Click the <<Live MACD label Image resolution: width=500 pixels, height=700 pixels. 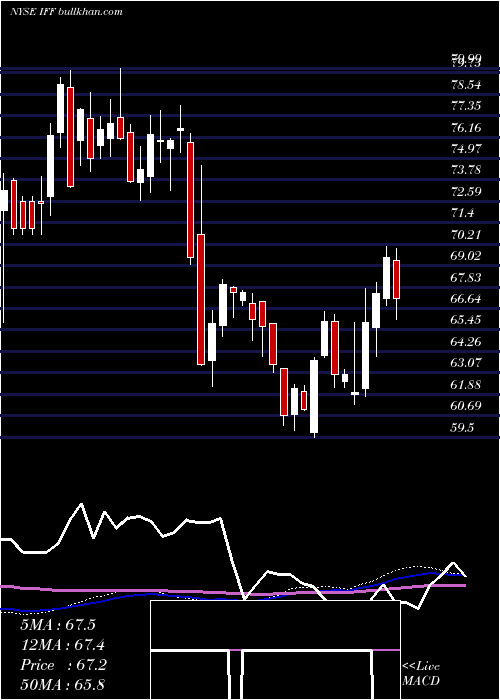pyautogui.click(x=421, y=673)
